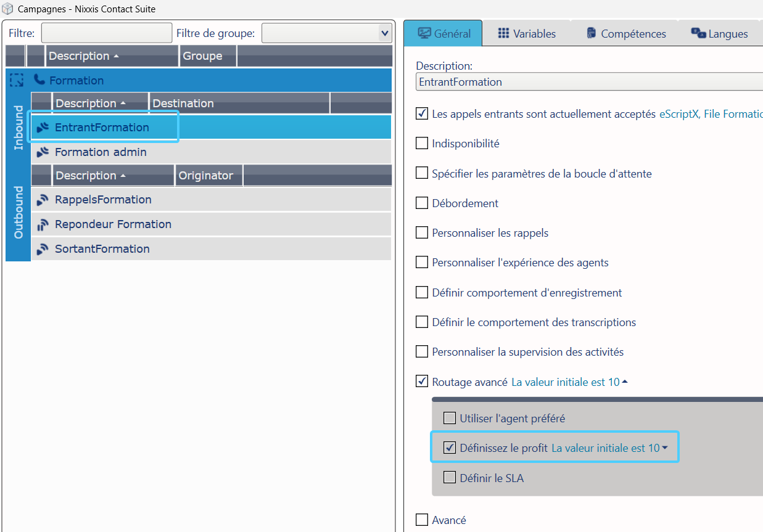The width and height of the screenshot is (763, 532).
Task: Click the Campagnes window box icon
Action: (8, 9)
